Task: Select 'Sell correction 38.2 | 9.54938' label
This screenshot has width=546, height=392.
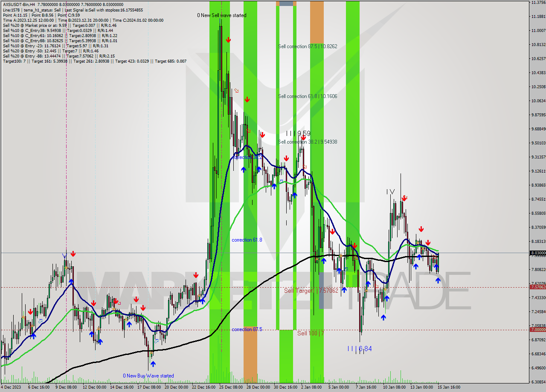Action: 308,142
